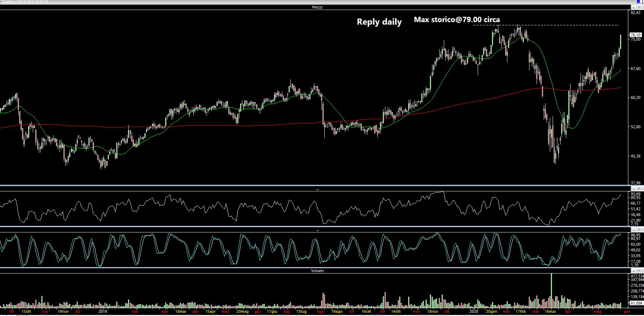Click the 45,36 price axis label
This screenshot has height=316, width=644.
[635, 156]
